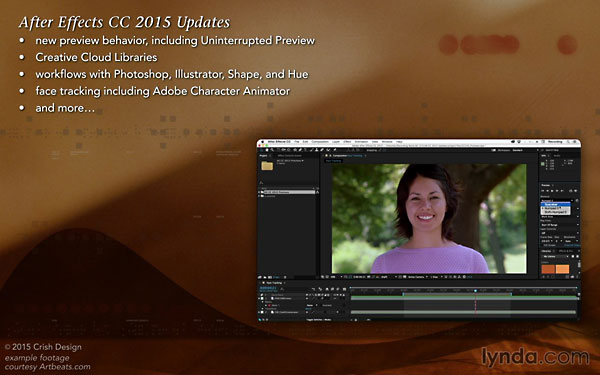Click the dark orange library color swatch
This screenshot has width=600, height=375.
coord(548,269)
